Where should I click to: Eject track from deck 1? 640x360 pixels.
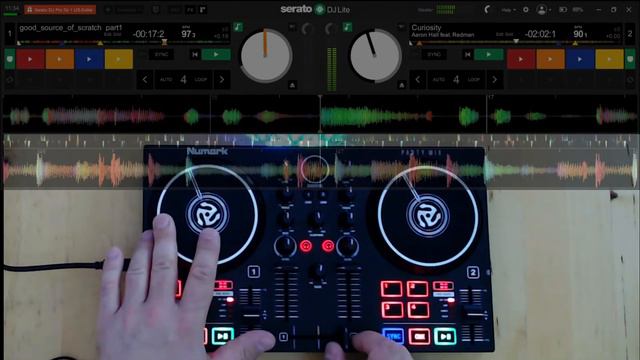click(292, 85)
